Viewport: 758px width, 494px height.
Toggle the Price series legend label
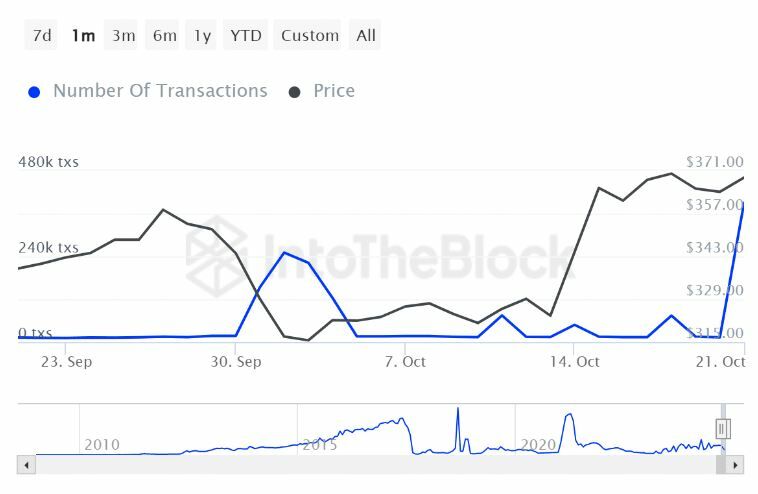334,91
